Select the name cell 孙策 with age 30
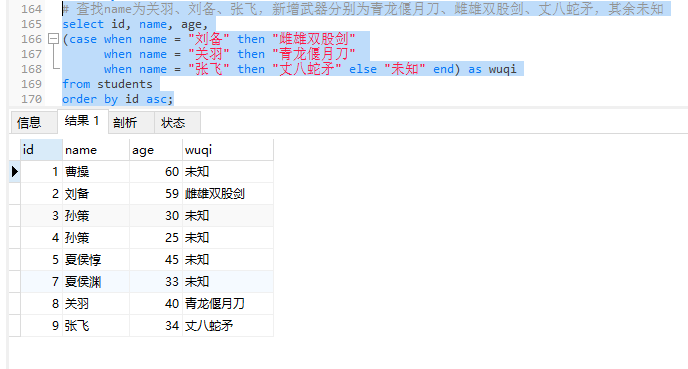This screenshot has height=369, width=688. [96, 215]
